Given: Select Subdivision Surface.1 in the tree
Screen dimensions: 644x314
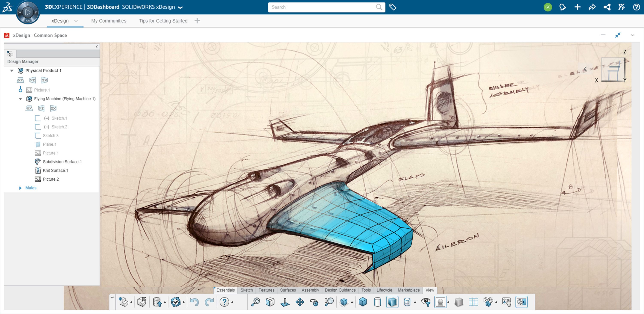Looking at the screenshot, I should click(62, 162).
